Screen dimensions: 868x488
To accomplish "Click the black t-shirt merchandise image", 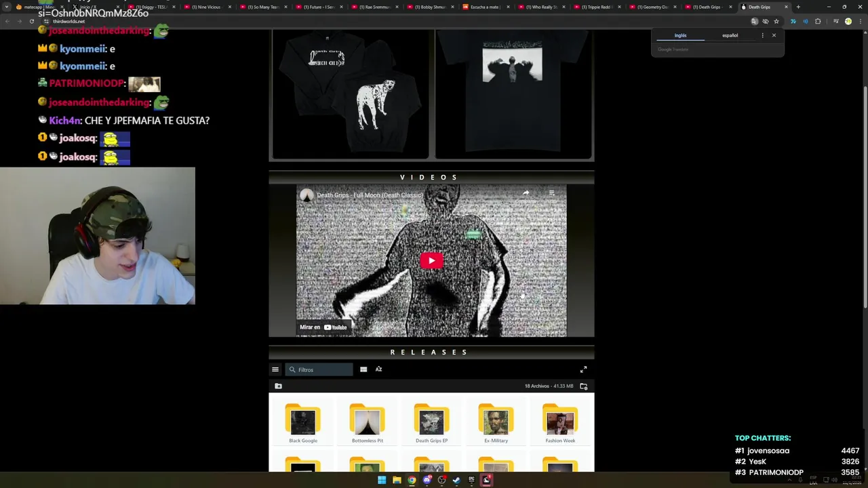I will (513, 94).
